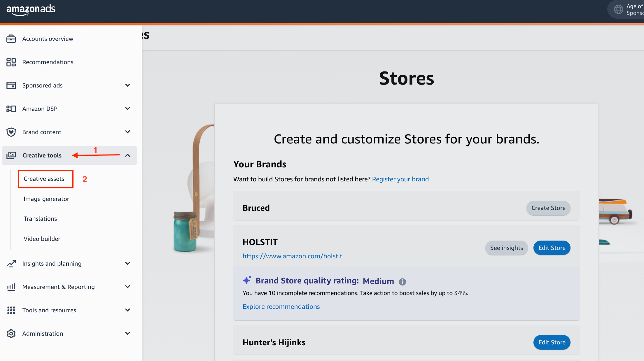Expand the Amazon DSP section arrow
Image resolution: width=644 pixels, height=361 pixels.
[127, 109]
